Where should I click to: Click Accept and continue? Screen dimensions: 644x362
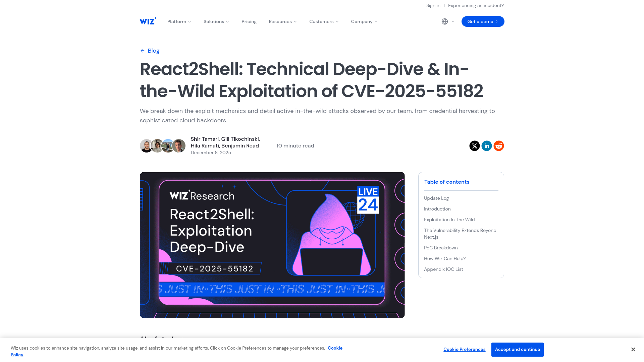[517, 349]
